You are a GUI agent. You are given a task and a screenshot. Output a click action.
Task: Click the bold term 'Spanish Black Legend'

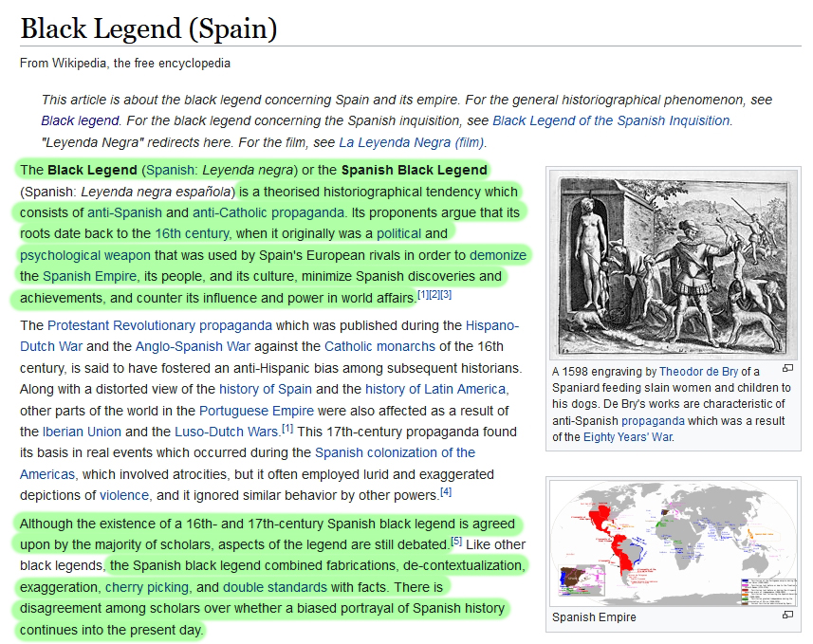[415, 170]
